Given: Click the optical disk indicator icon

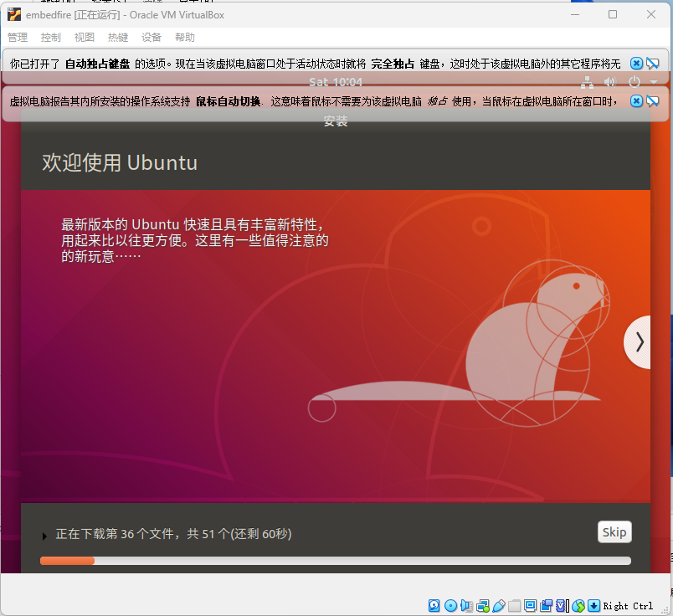Looking at the screenshot, I should coord(450,606).
